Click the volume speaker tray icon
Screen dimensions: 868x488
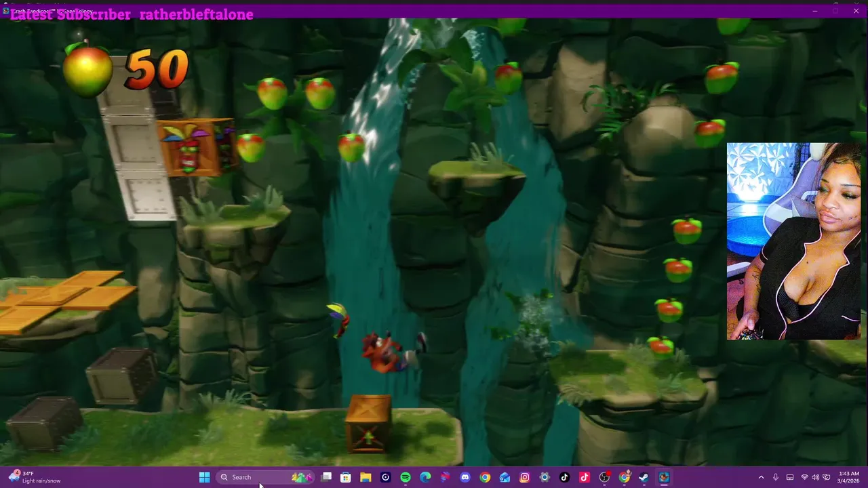[815, 477]
